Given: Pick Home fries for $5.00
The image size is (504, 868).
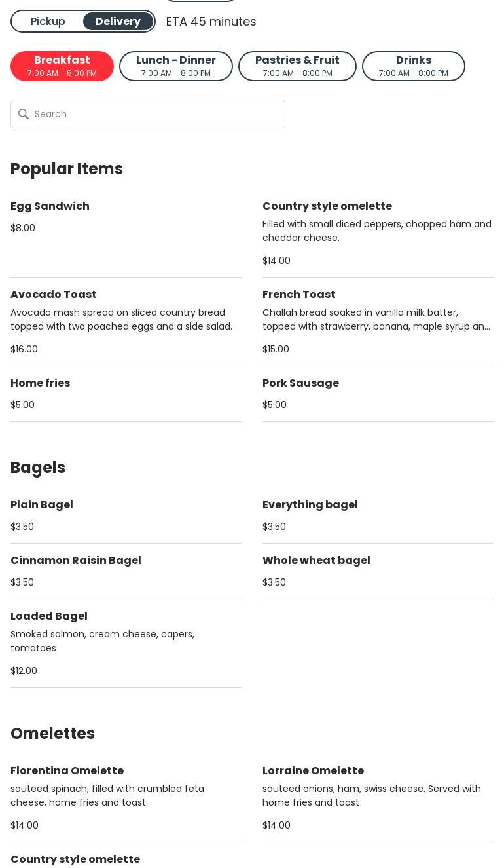Looking at the screenshot, I should click(41, 383).
